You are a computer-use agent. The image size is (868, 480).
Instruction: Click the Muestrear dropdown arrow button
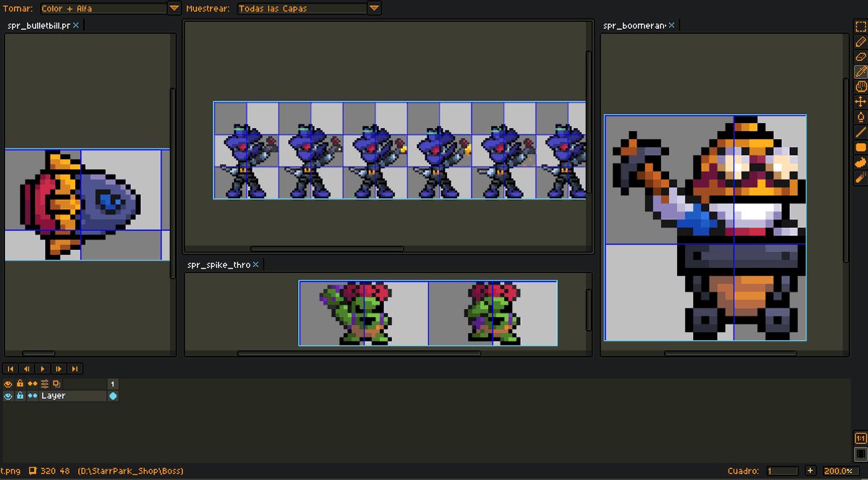(x=374, y=9)
